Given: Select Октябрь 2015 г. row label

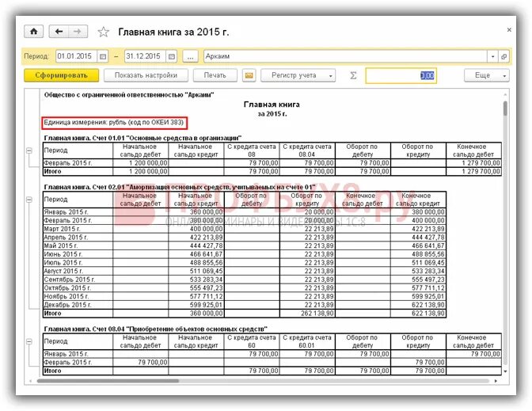Looking at the screenshot, I should tap(78, 288).
